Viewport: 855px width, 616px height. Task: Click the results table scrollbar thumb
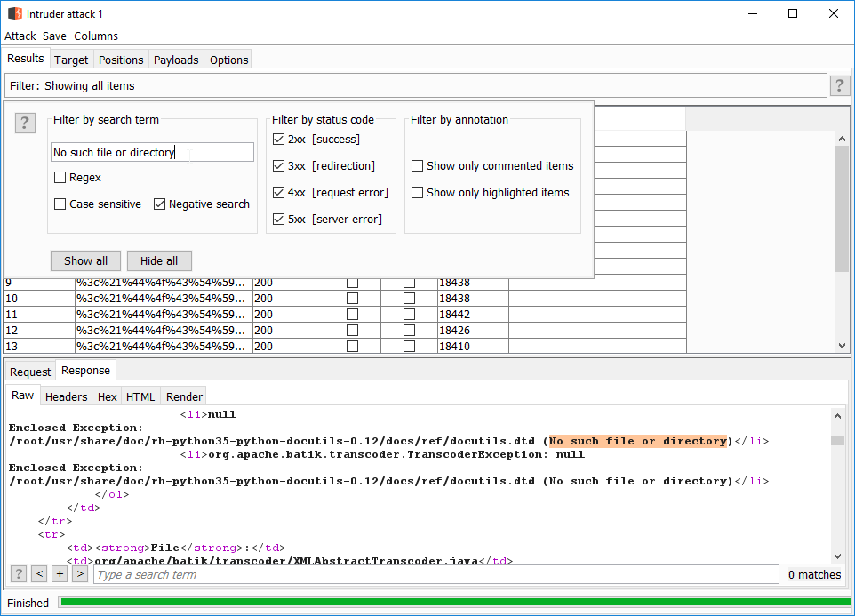tap(842, 208)
